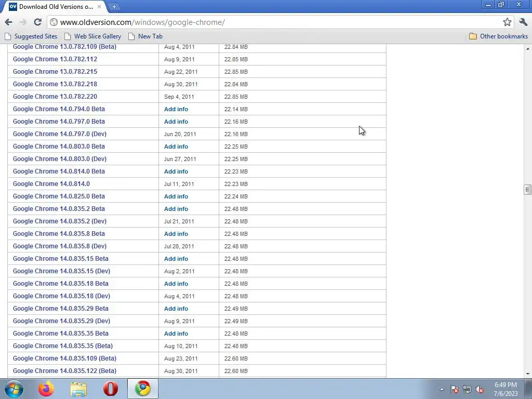Open the Web Slice Gallery bookmark
This screenshot has width=532, height=399.
click(x=92, y=36)
